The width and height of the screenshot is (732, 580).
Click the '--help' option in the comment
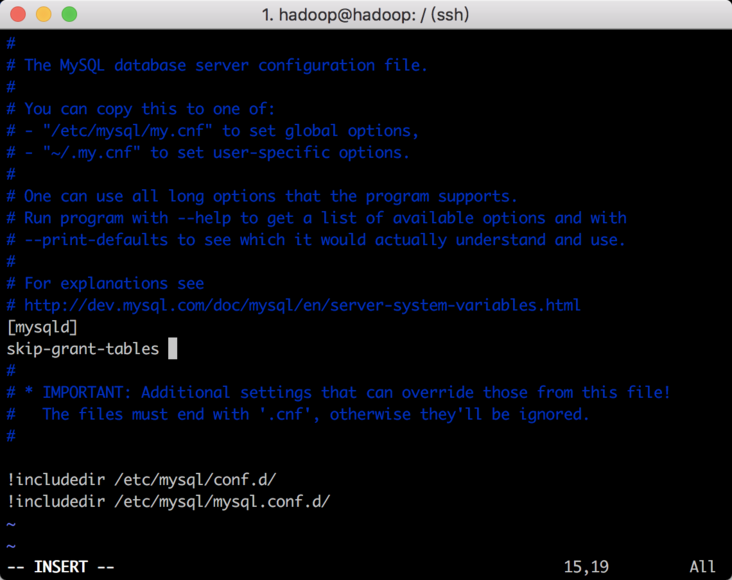206,218
